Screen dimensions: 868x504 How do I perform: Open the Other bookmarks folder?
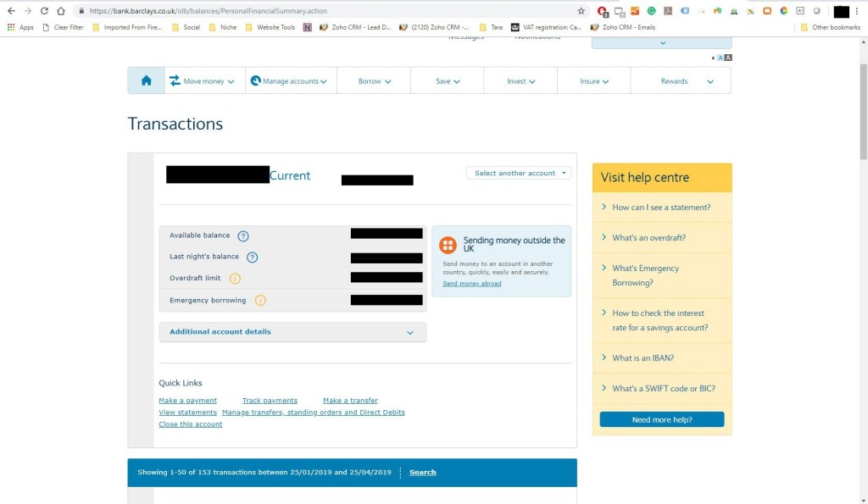[831, 27]
